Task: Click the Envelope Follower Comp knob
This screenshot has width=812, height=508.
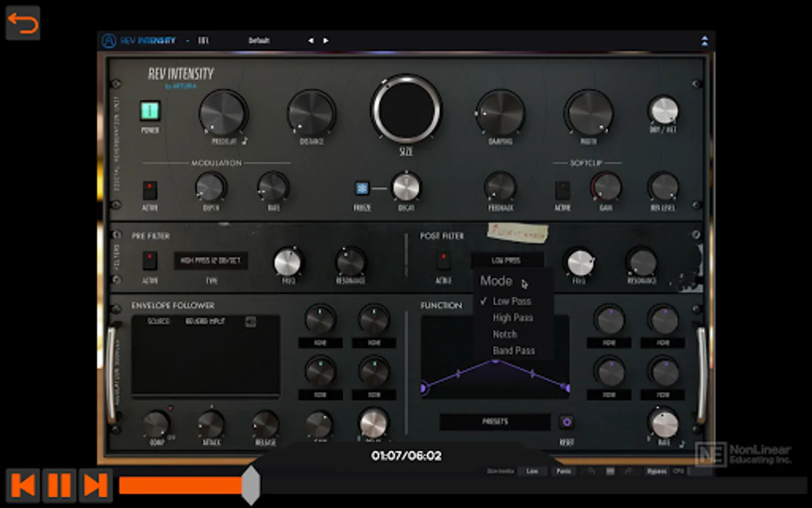Action: pos(156,424)
